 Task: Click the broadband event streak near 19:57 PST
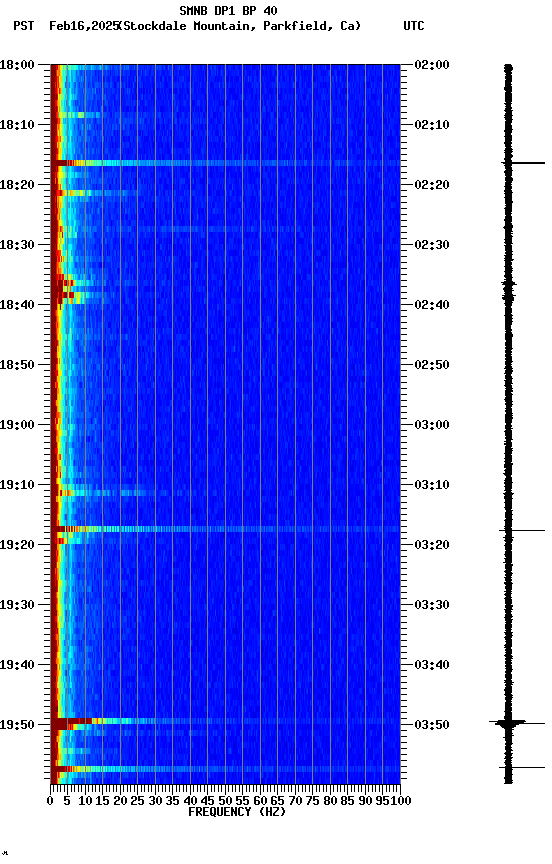pos(225,769)
